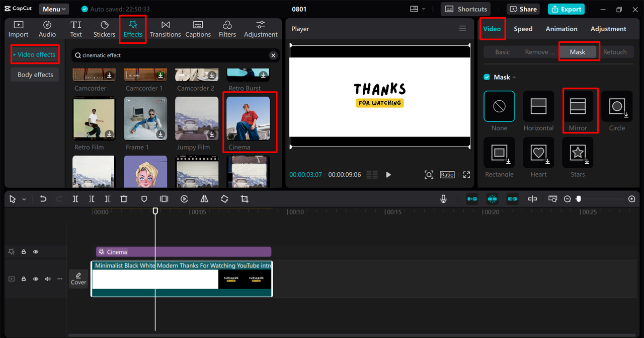Play the video preview
Viewport: 644px width, 338px height.
(388, 175)
